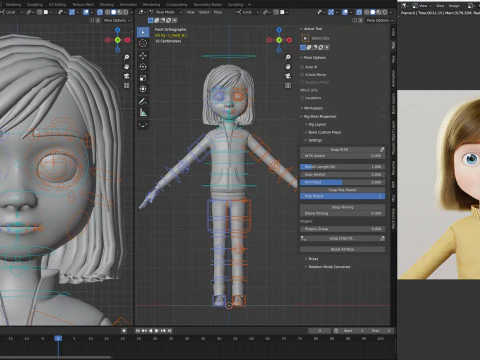The width and height of the screenshot is (480, 360).
Task: Play the animation forward
Action: click(156, 330)
